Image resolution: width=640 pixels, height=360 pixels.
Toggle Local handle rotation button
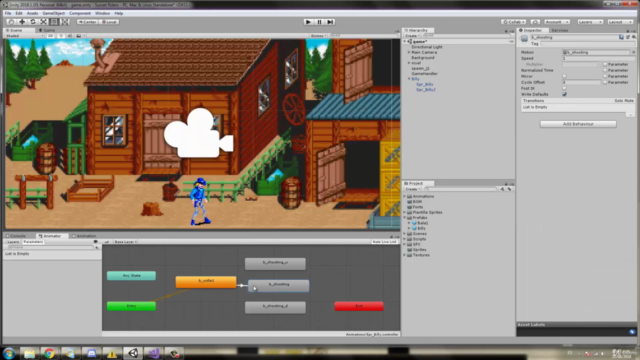click(x=109, y=22)
